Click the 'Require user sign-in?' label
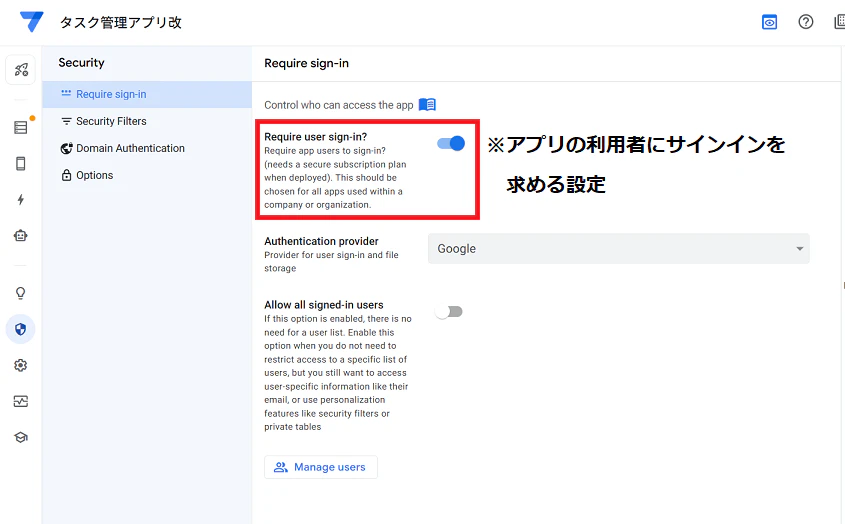The image size is (845, 524). [315, 136]
